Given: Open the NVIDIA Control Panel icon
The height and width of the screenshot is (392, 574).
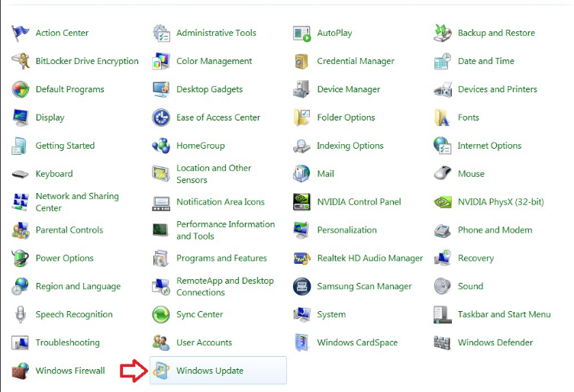Looking at the screenshot, I should click(x=302, y=202).
